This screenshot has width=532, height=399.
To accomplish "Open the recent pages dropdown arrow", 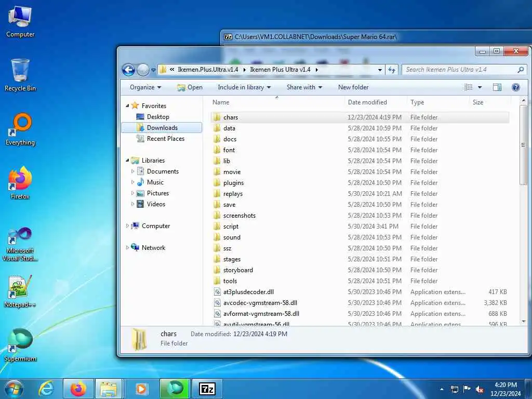I will tap(153, 70).
